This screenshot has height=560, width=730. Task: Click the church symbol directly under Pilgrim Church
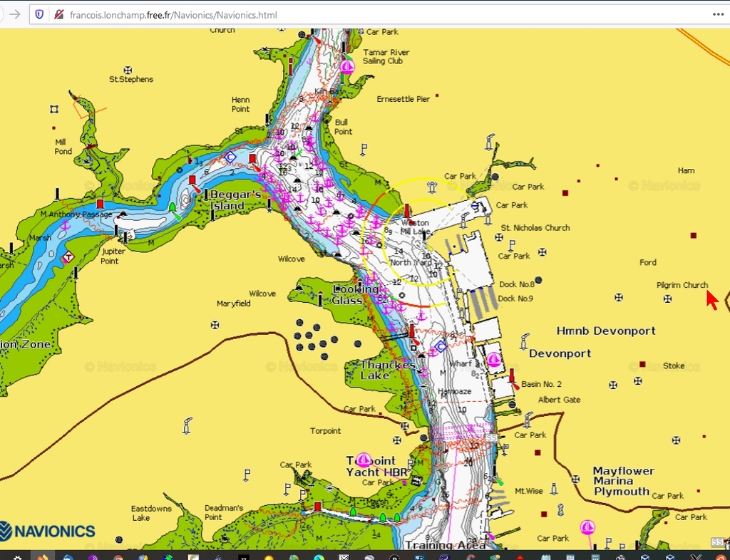coord(667,299)
